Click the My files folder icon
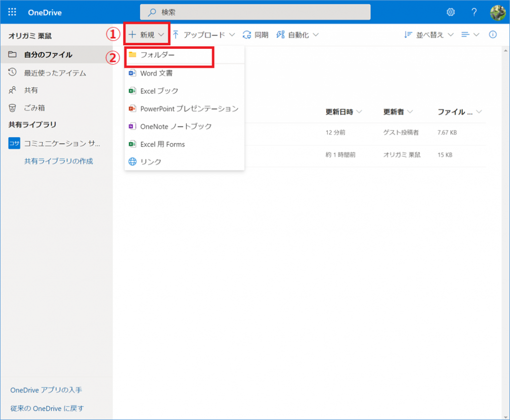The height and width of the screenshot is (420, 510). click(12, 54)
